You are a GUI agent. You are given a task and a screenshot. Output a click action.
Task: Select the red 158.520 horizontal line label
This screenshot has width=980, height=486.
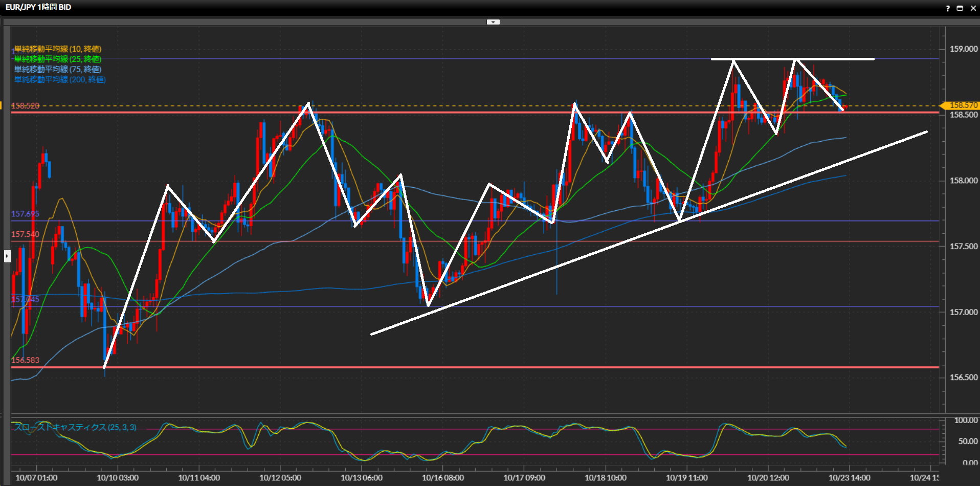25,106
